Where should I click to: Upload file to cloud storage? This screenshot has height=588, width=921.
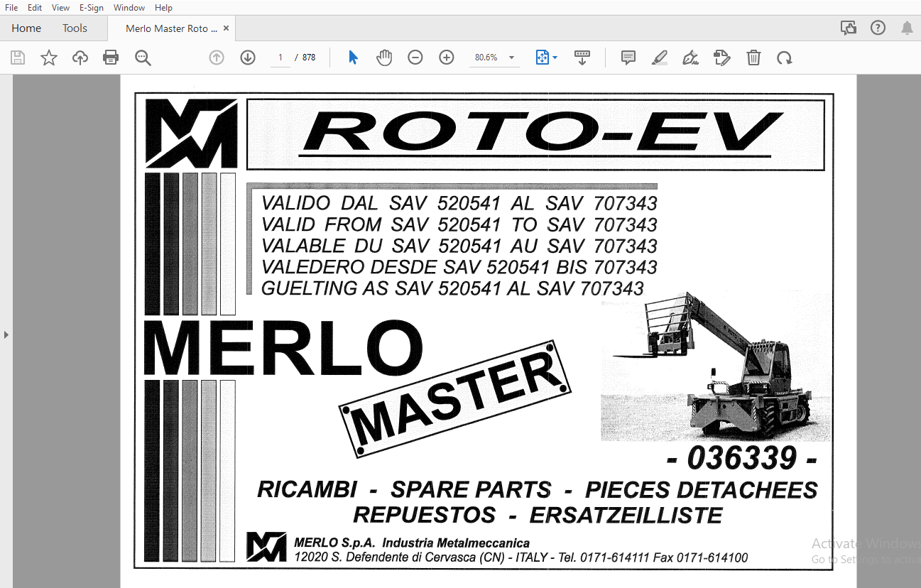click(80, 58)
